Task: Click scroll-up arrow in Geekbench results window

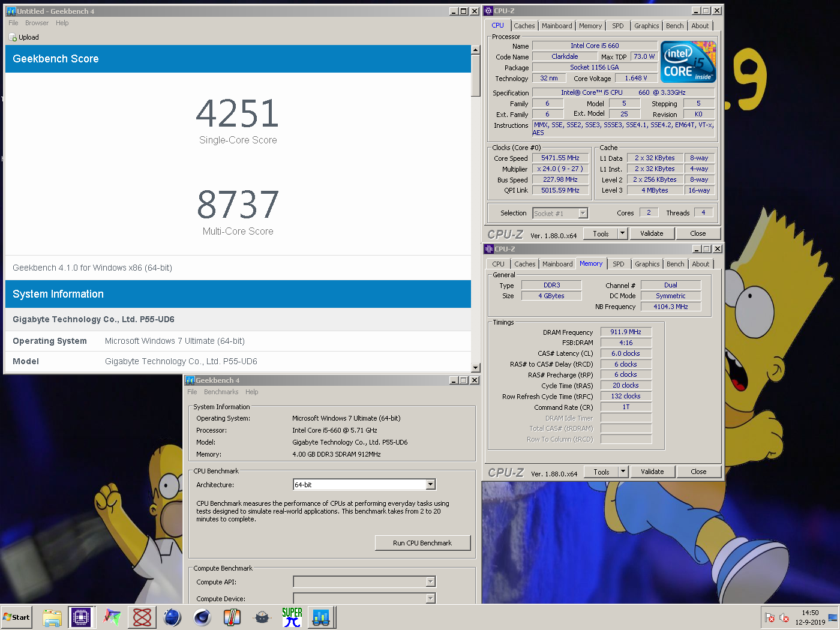Action: click(x=476, y=50)
